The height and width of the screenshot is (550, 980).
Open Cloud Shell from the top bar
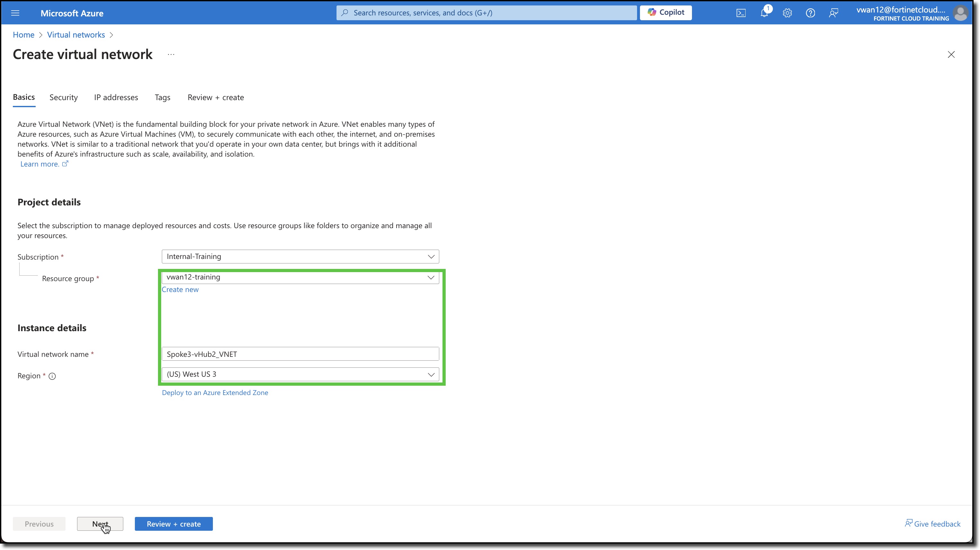tap(741, 13)
